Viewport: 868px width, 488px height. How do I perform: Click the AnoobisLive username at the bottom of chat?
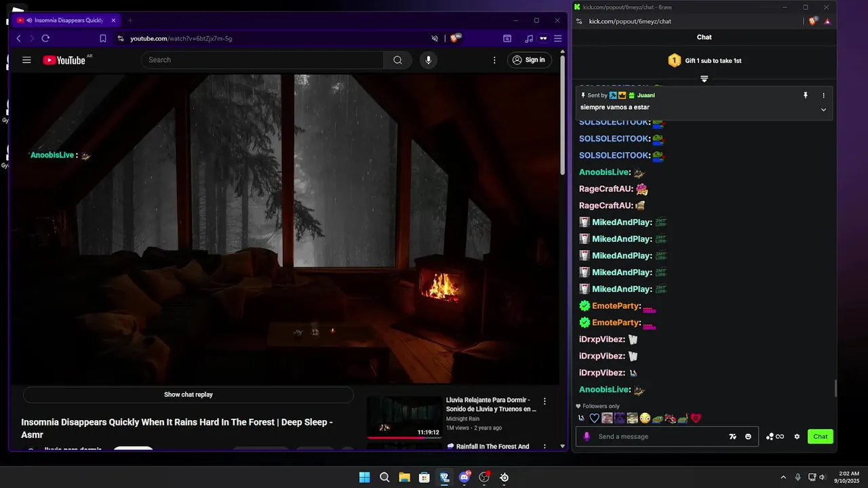pyautogui.click(x=604, y=390)
